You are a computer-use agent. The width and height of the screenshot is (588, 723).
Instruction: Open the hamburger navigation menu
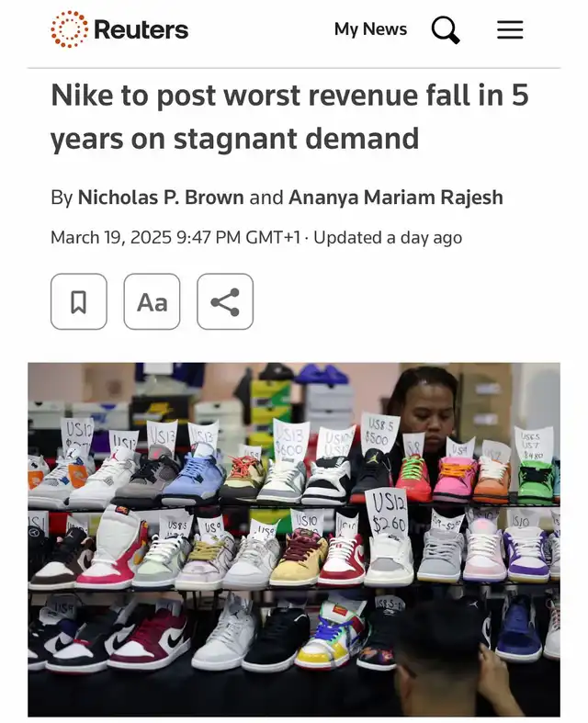(x=510, y=30)
